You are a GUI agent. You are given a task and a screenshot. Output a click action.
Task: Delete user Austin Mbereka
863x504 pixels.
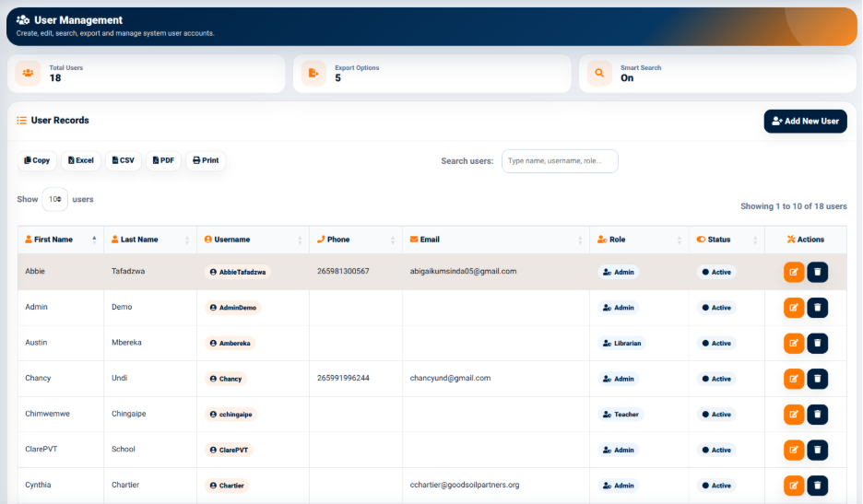tap(817, 343)
